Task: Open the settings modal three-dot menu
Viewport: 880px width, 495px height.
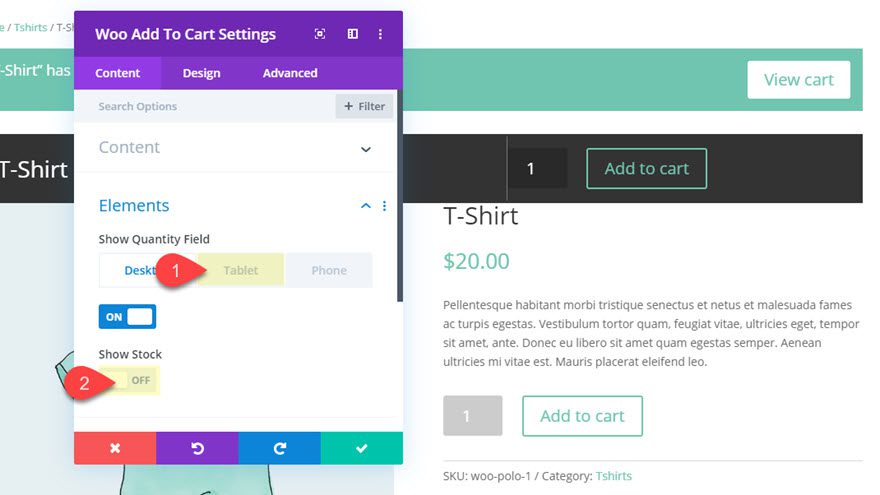Action: (x=381, y=34)
